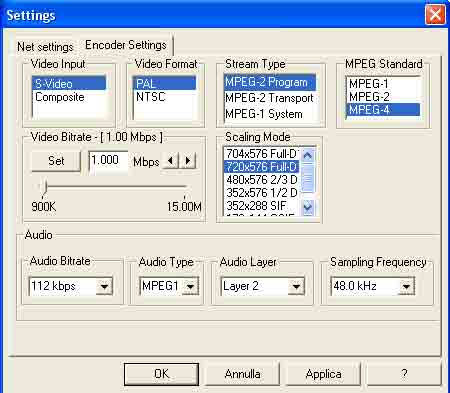Select MPEG-1 System stream type
The height and width of the screenshot is (393, 450).
point(264,114)
